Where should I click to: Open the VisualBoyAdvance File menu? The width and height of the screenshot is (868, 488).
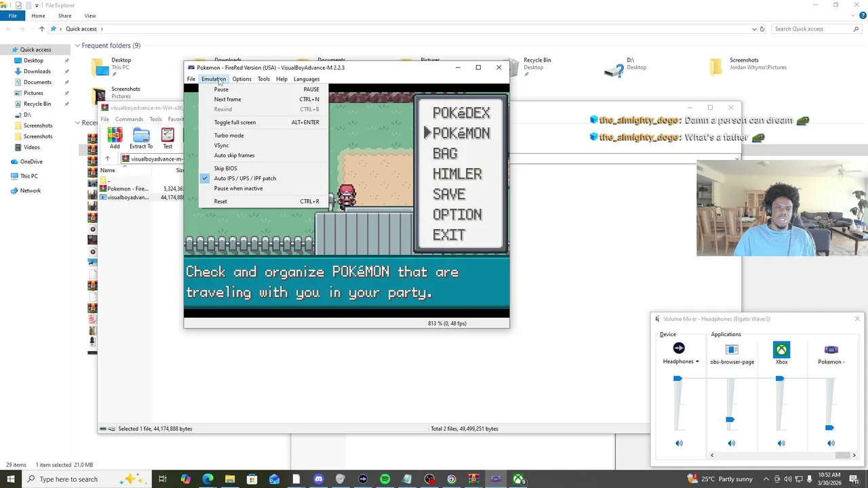(x=191, y=79)
